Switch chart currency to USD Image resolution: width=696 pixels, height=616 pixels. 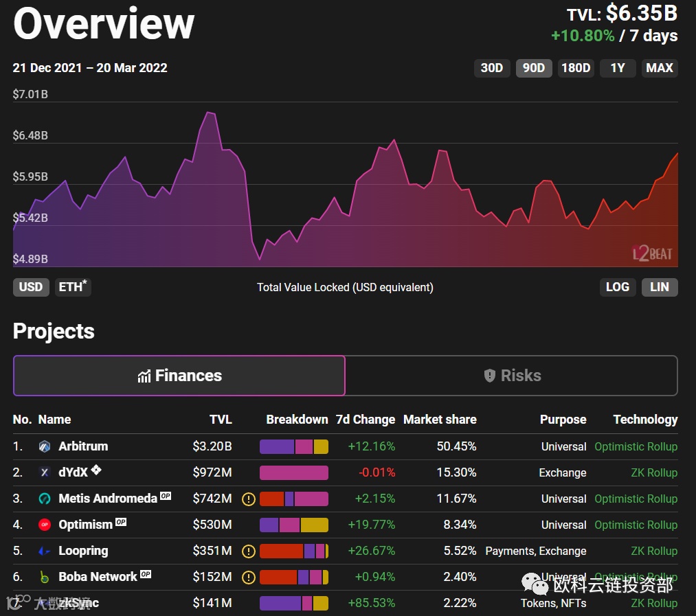click(x=31, y=287)
